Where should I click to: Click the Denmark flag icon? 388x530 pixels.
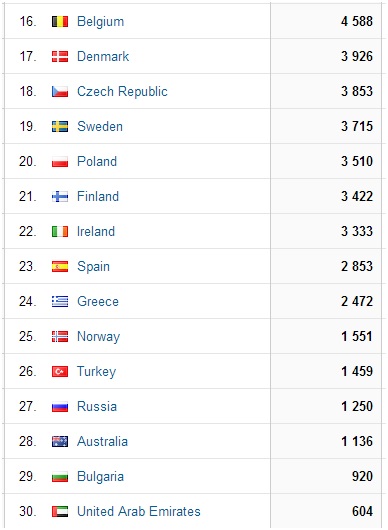coord(60,56)
